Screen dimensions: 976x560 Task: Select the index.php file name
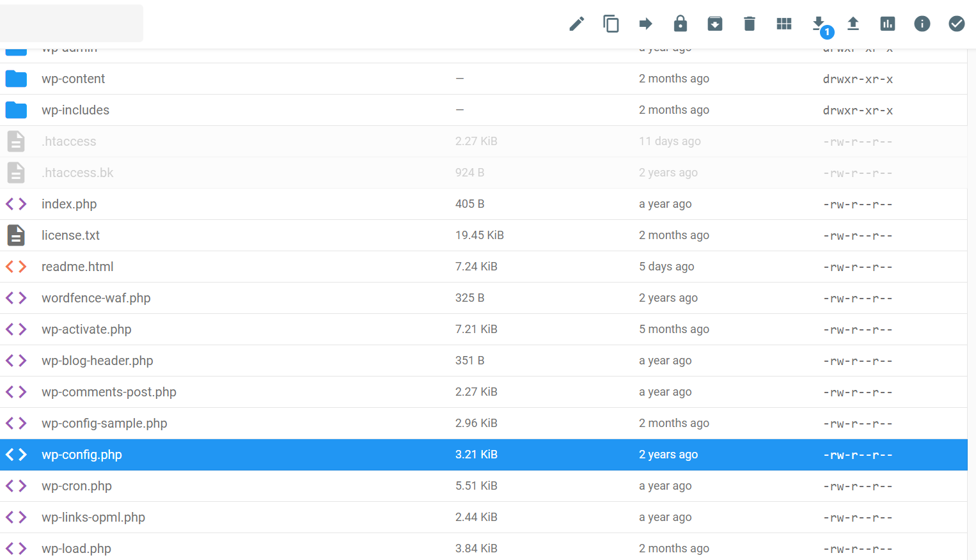coord(69,204)
